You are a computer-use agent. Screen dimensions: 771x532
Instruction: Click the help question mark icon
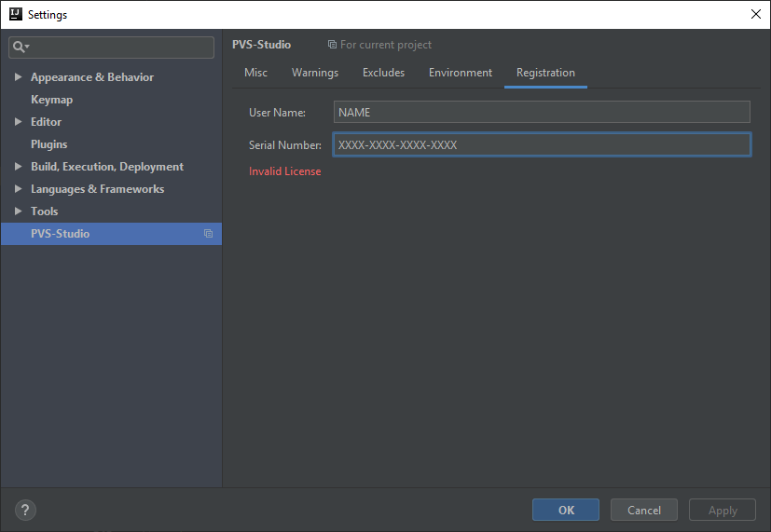pyautogui.click(x=25, y=510)
